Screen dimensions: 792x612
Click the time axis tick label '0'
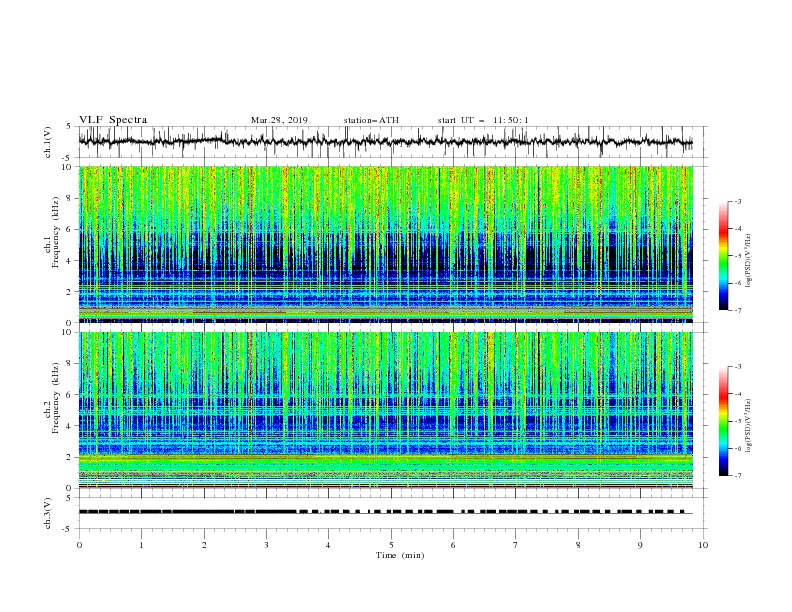point(79,545)
